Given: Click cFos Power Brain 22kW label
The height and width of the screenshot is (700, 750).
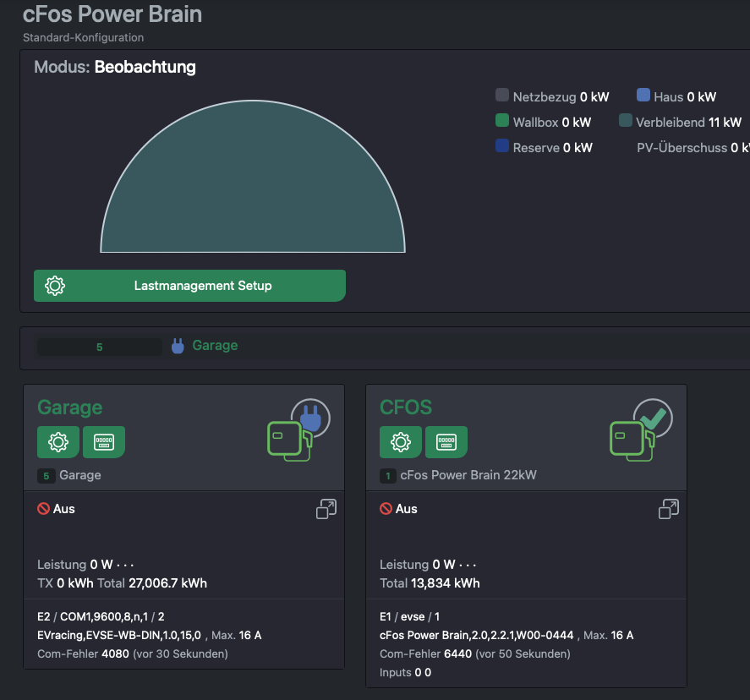Looking at the screenshot, I should 468,475.
